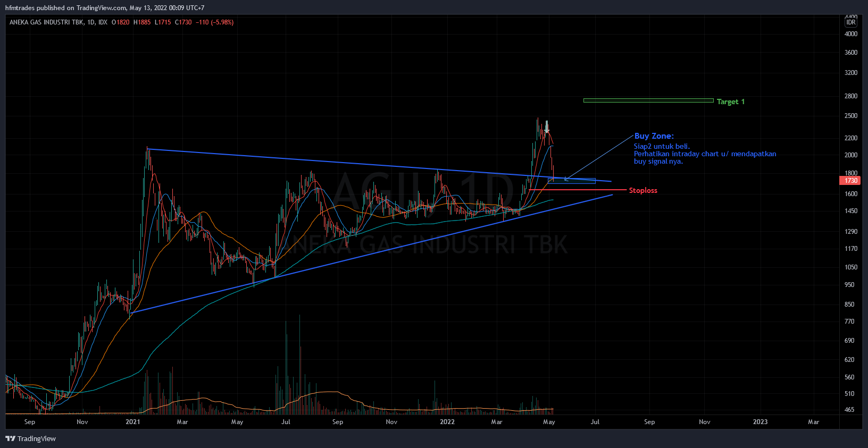Click the current price tag 1730
Image resolution: width=868 pixels, height=448 pixels.
(x=850, y=181)
